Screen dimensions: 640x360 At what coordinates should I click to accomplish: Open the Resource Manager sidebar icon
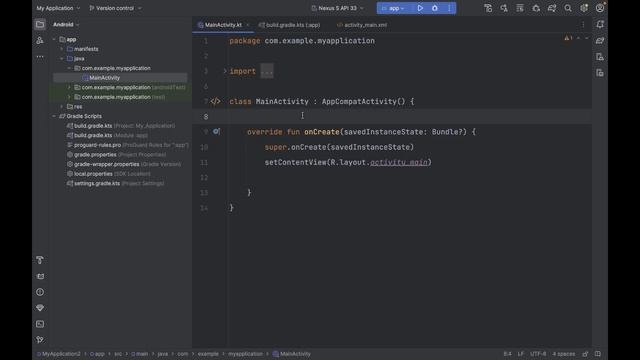(40, 40)
